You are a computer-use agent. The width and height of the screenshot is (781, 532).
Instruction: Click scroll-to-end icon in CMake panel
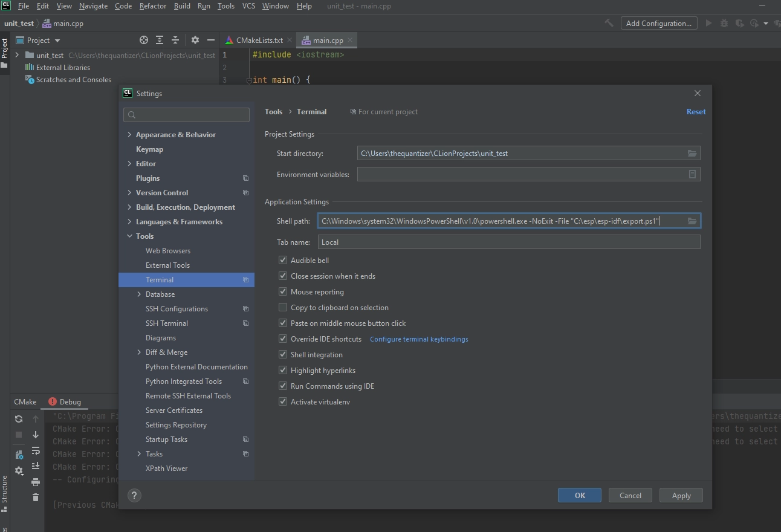36,465
